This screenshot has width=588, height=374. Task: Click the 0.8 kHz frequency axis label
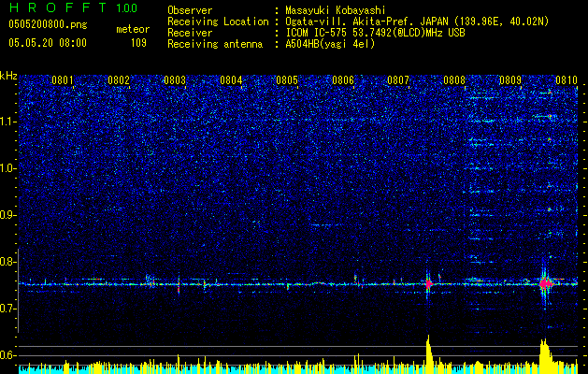pyautogui.click(x=7, y=262)
